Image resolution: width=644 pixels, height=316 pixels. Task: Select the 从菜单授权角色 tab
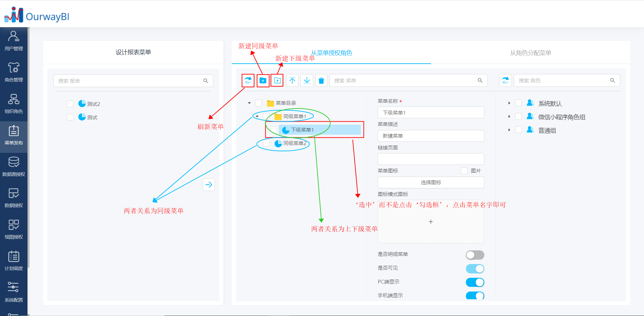(332, 53)
